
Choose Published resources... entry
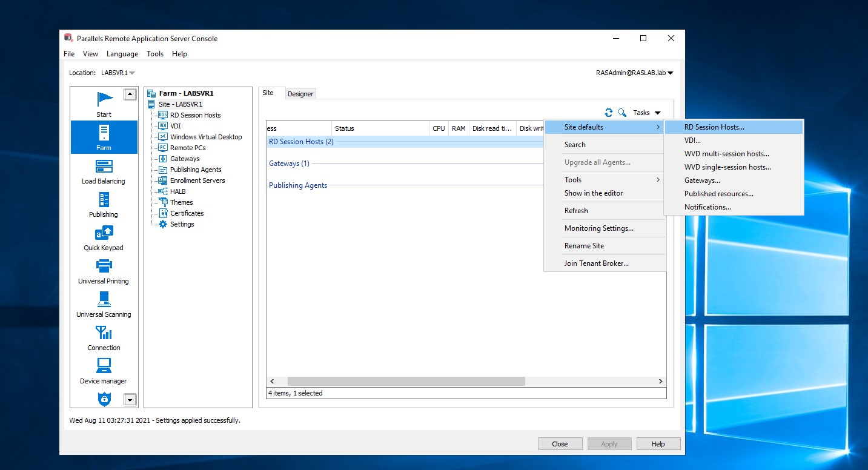(x=734, y=194)
